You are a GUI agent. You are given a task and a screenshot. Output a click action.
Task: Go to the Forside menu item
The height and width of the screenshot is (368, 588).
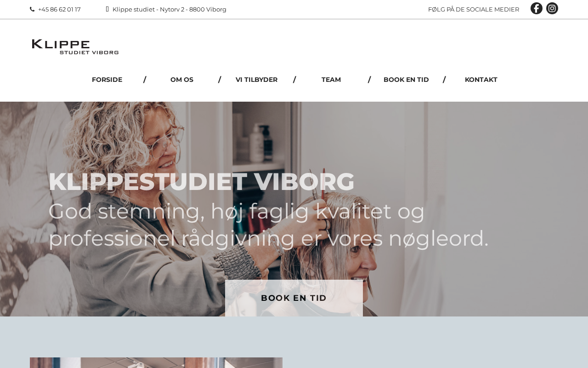tap(107, 80)
